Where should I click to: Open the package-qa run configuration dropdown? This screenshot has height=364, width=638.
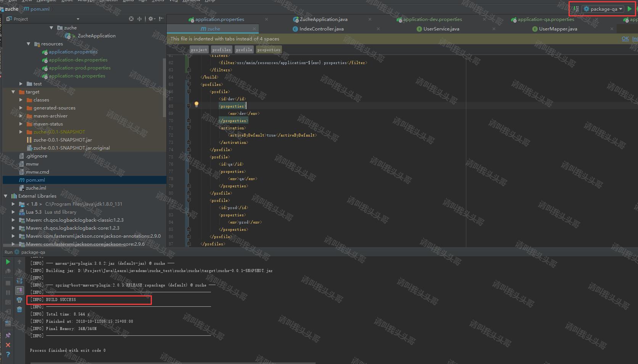click(x=603, y=9)
